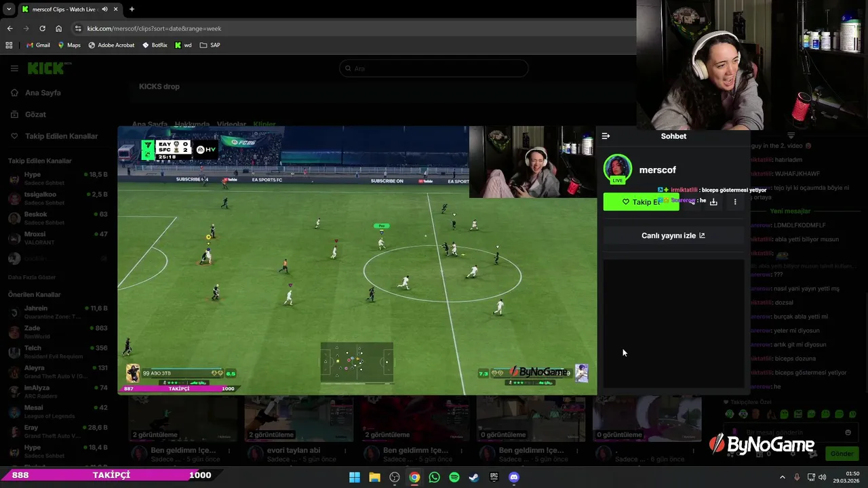Mute the merscof Clips tab audio
Screen dimensions: 868x488
pyautogui.click(x=105, y=9)
